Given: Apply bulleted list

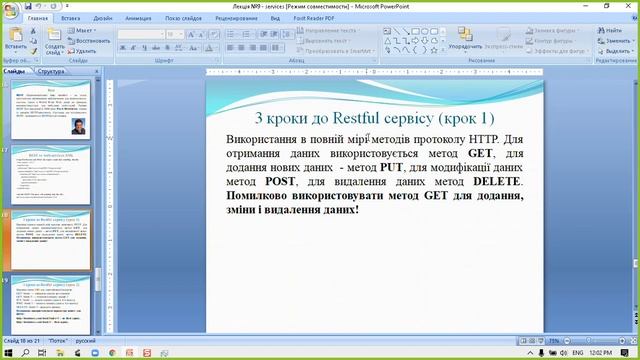Looking at the screenshot, I should [x=231, y=35].
